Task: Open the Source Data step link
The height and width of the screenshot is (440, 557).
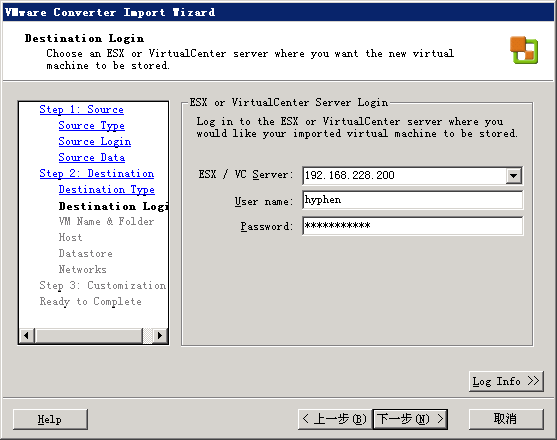Action: tap(92, 157)
